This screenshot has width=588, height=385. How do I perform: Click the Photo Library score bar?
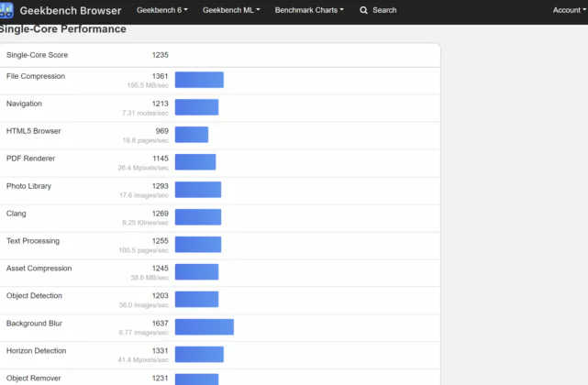(198, 190)
